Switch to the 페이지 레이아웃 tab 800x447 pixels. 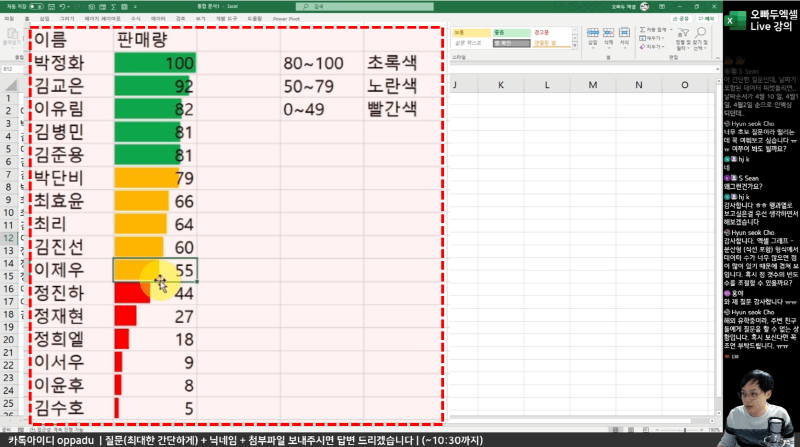click(103, 19)
